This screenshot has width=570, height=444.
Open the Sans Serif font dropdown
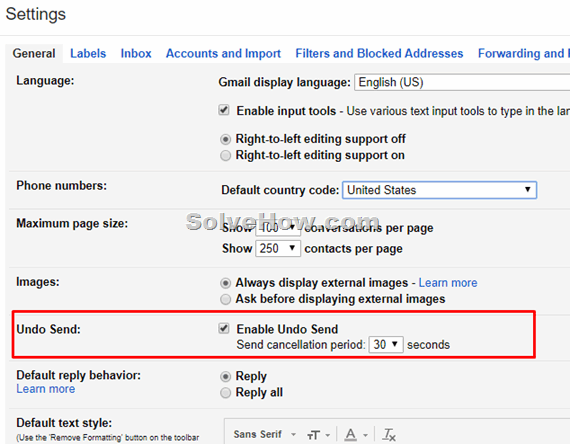(x=265, y=435)
